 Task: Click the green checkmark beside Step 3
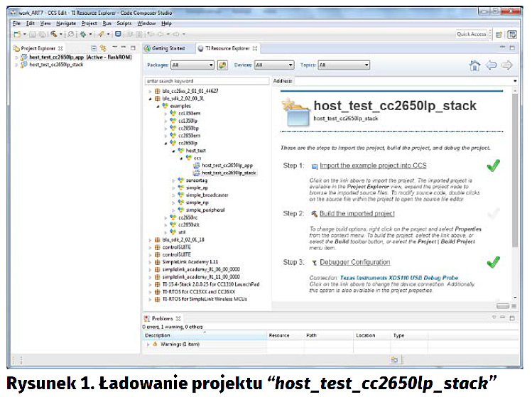tap(493, 262)
